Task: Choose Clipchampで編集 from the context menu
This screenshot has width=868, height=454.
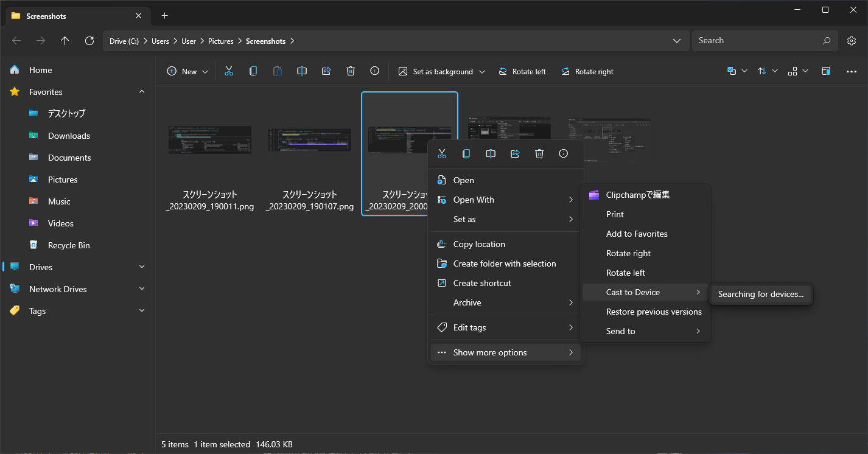Action: (x=637, y=194)
